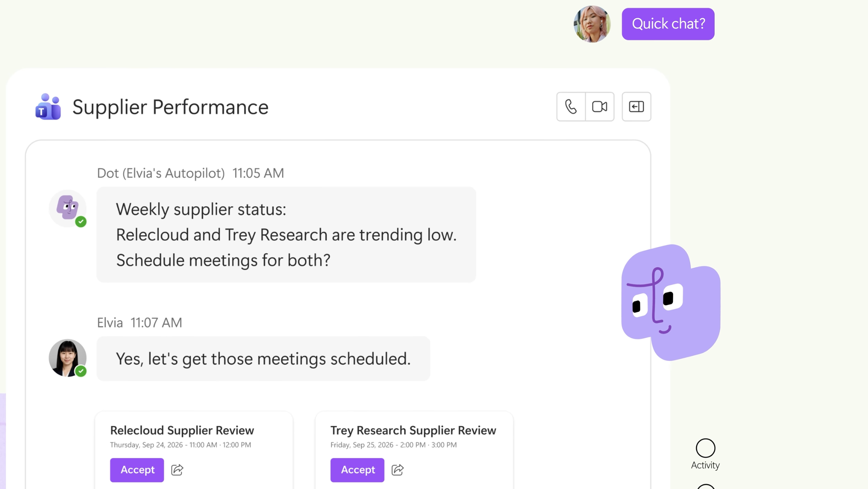The height and width of the screenshot is (489, 868).
Task: Click the Microsoft Teams logo
Action: pyautogui.click(x=48, y=107)
